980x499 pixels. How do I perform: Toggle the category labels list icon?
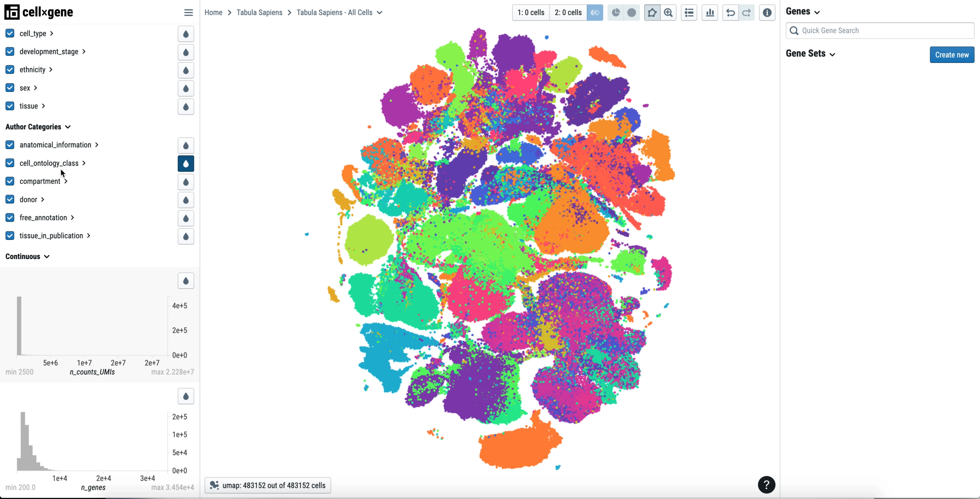point(689,13)
